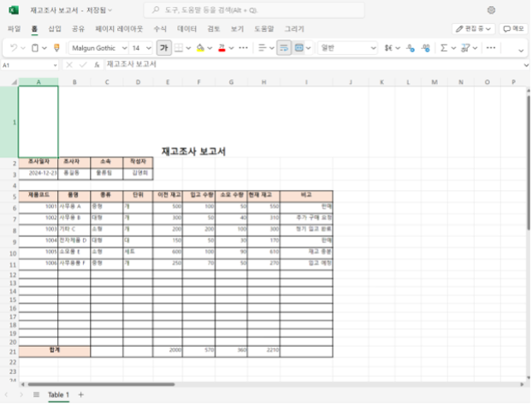The width and height of the screenshot is (532, 404).
Task: Select the Format Painter icon
Action: (56, 48)
